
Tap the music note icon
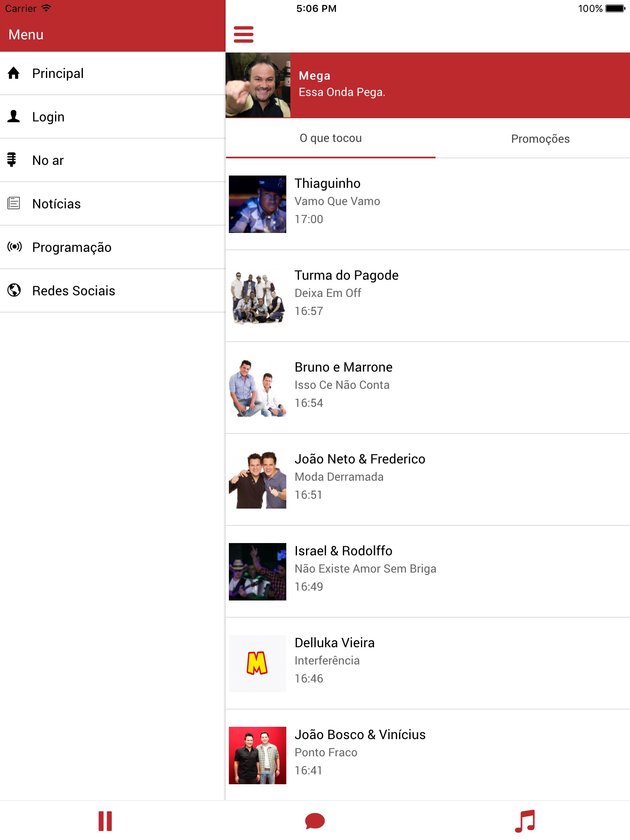coord(525,821)
